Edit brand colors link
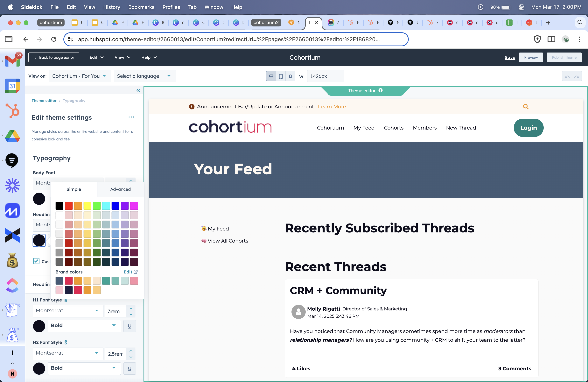The image size is (588, 382). click(130, 272)
